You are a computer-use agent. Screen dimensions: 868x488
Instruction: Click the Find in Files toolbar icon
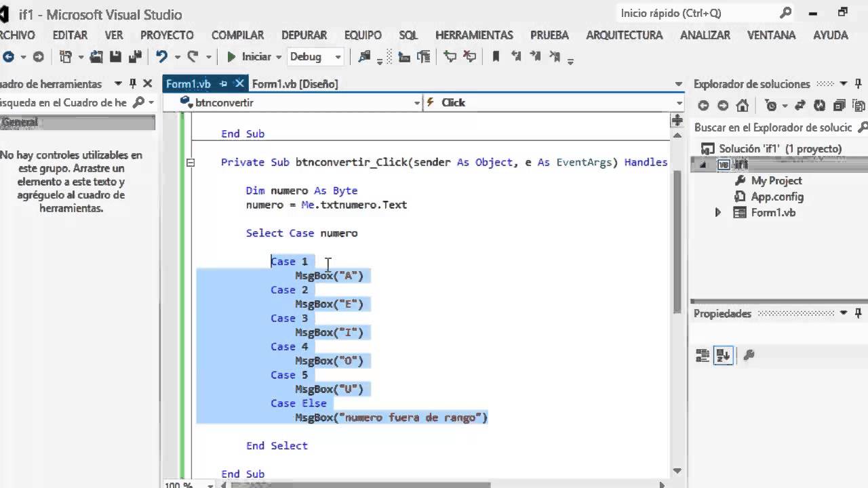(364, 57)
